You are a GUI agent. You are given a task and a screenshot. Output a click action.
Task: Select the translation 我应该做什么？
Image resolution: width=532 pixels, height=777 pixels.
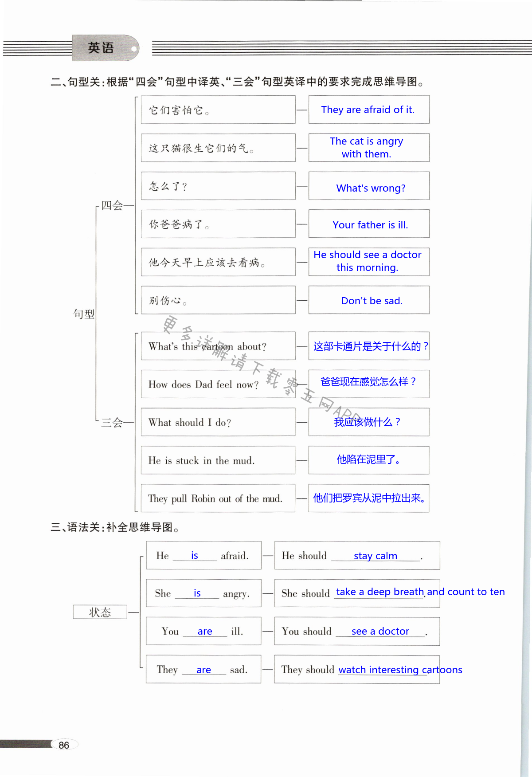click(x=368, y=422)
